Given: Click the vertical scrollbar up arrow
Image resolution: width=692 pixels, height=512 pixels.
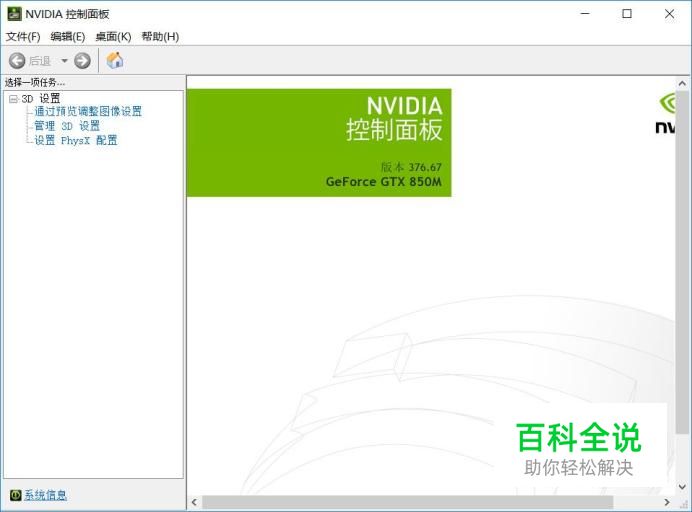Looking at the screenshot, I should 682,83.
